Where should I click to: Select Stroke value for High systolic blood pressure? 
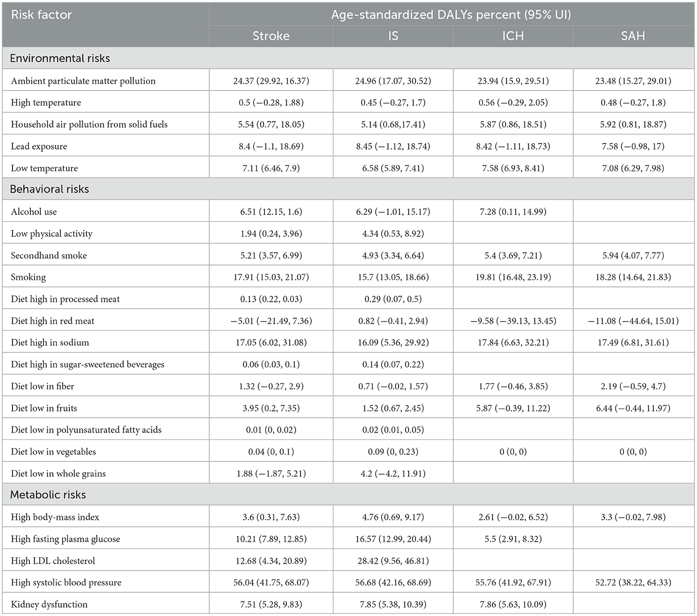pyautogui.click(x=271, y=582)
